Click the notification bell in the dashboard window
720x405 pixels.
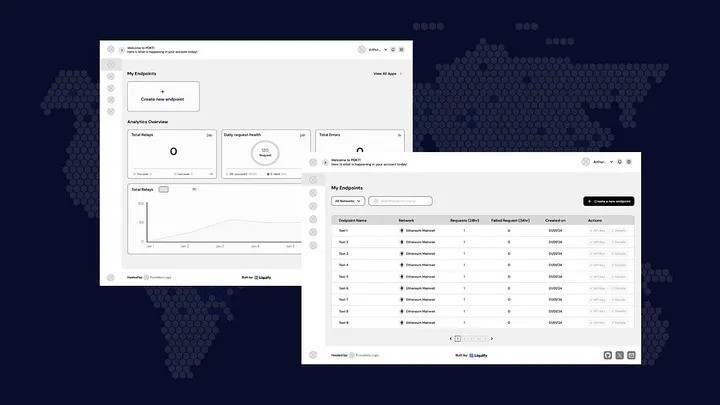click(392, 48)
